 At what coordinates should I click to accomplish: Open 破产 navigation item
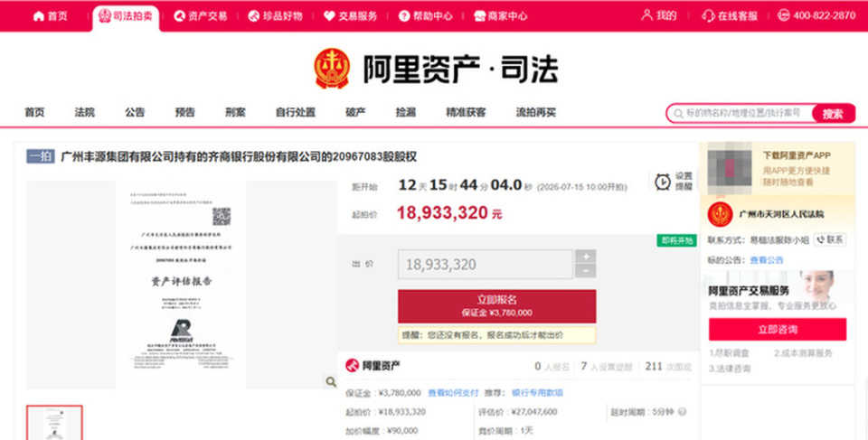(355, 112)
